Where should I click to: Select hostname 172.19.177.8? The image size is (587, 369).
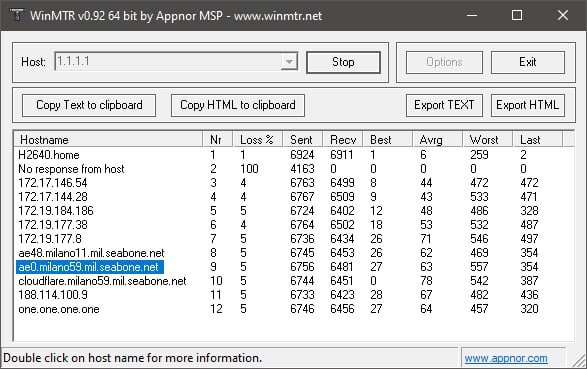(x=50, y=239)
